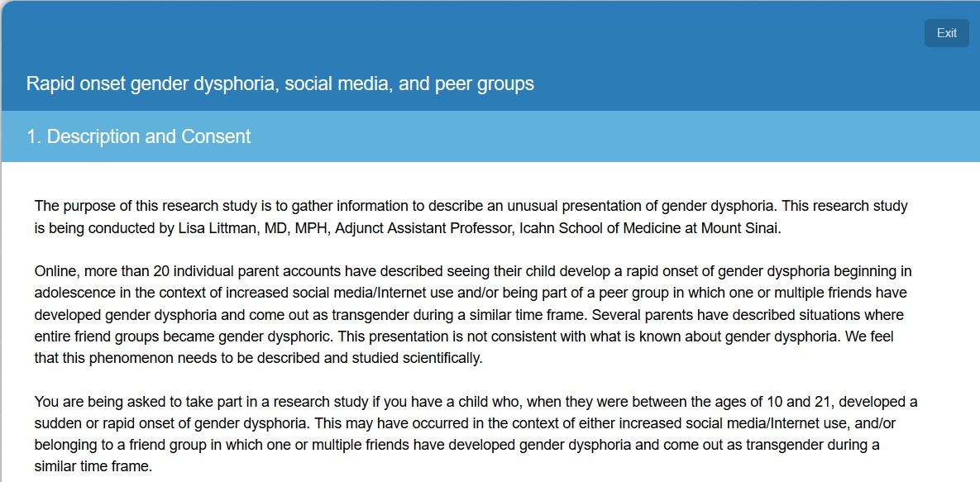Click the survey title about rapid onset gender dysphoria
This screenshot has height=482, width=980.
280,84
